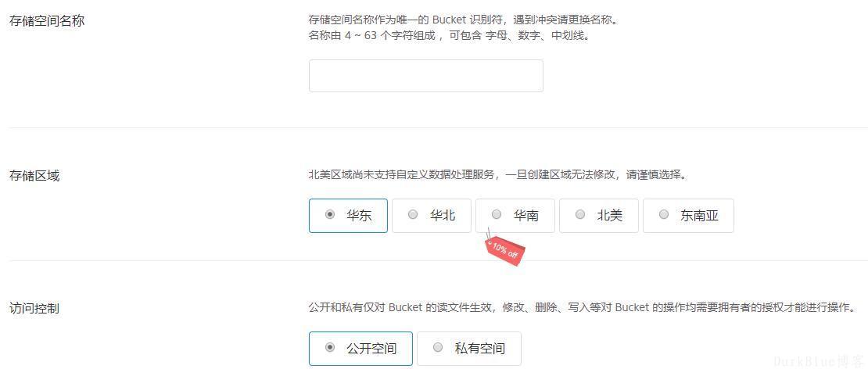Pick the 北美 region radio circle
The height and width of the screenshot is (369, 868).
click(580, 215)
